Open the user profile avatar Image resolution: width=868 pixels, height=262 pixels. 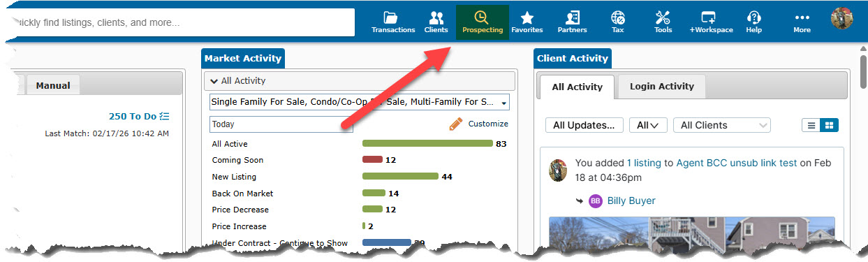click(x=841, y=18)
